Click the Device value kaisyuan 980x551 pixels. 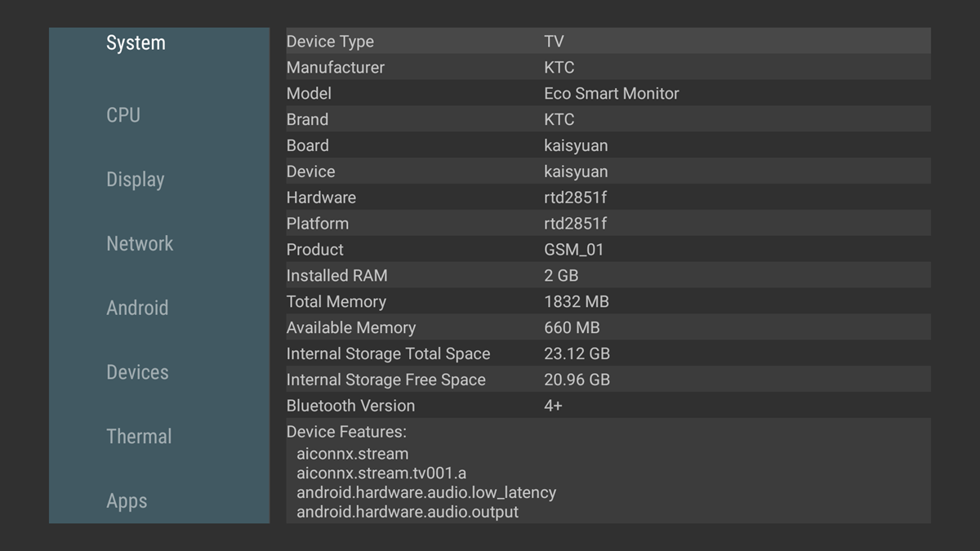(576, 172)
